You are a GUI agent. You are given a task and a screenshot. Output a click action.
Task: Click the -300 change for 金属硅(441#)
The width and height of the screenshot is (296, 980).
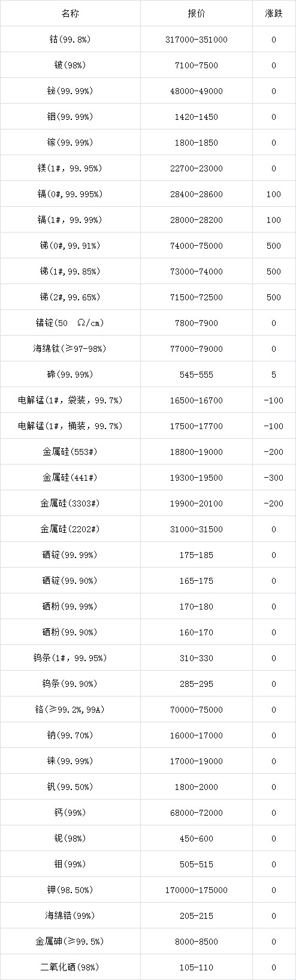pyautogui.click(x=273, y=478)
